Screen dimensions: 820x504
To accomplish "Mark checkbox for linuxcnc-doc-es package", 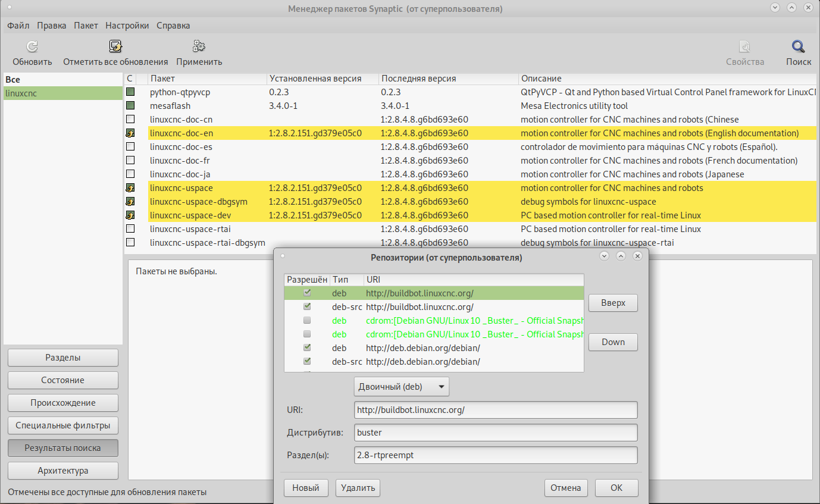I will 130,147.
